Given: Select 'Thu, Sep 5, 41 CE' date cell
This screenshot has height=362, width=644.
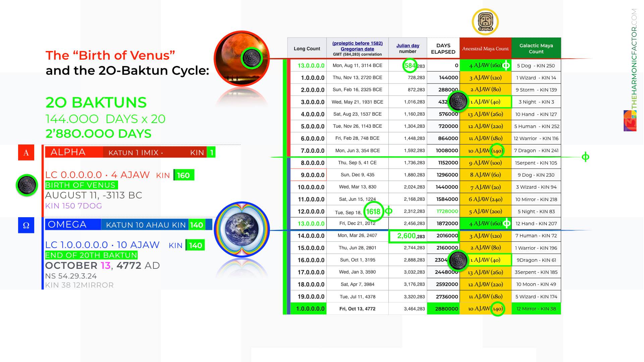Looking at the screenshot, I should pyautogui.click(x=358, y=163).
